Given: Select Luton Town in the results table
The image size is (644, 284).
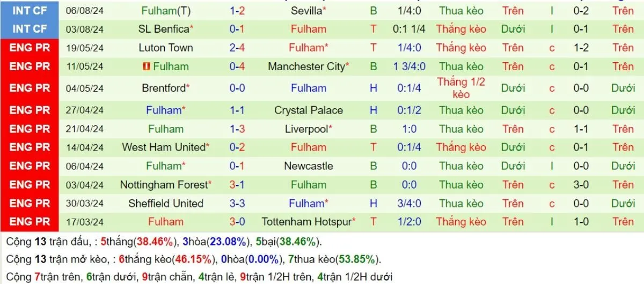Looking at the screenshot, I should pos(166,48).
